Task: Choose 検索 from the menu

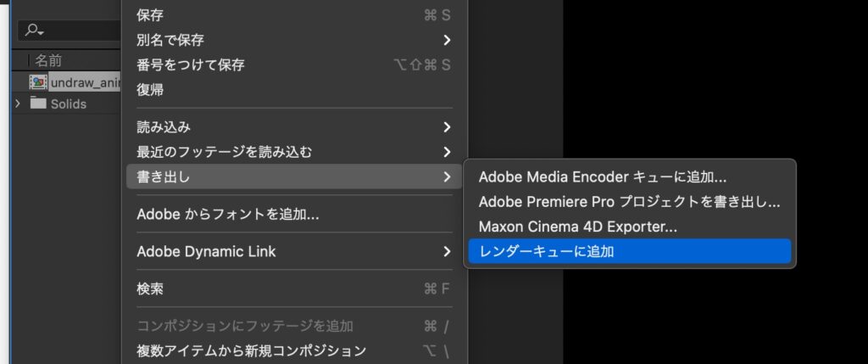Action: tap(150, 288)
